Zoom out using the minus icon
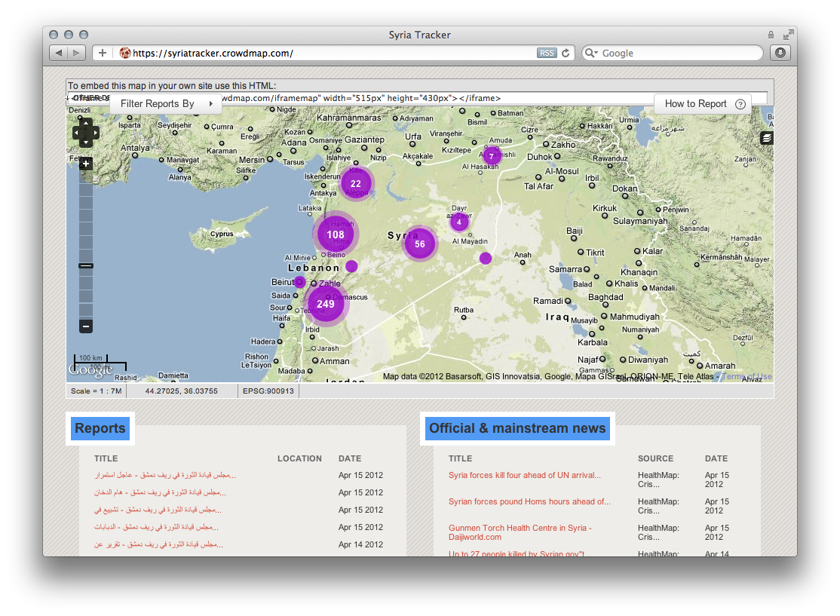This screenshot has width=840, height=616. coord(85,327)
